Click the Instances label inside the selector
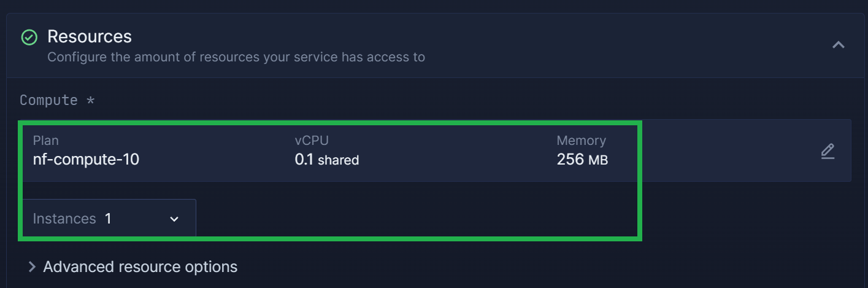868x288 pixels. coord(64,219)
